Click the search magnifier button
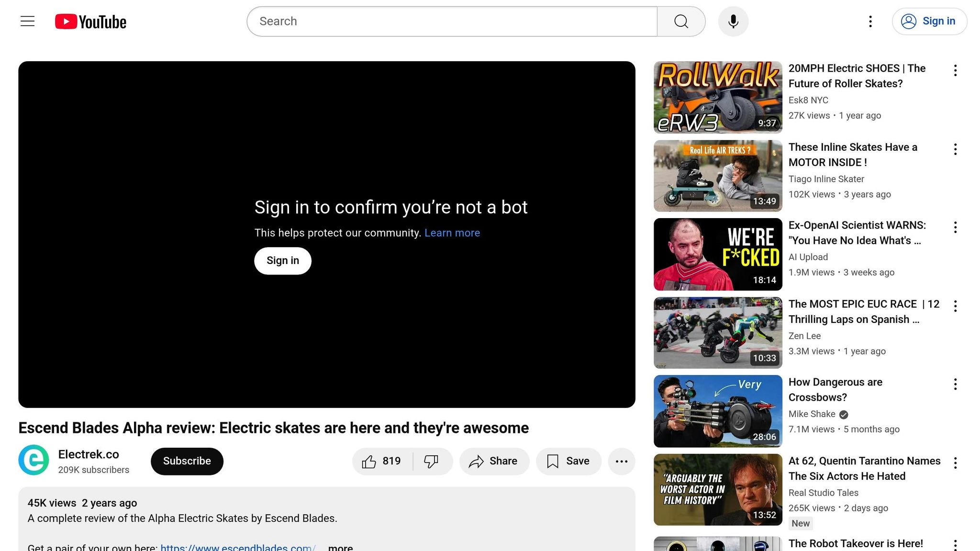The image size is (980, 551). [681, 22]
